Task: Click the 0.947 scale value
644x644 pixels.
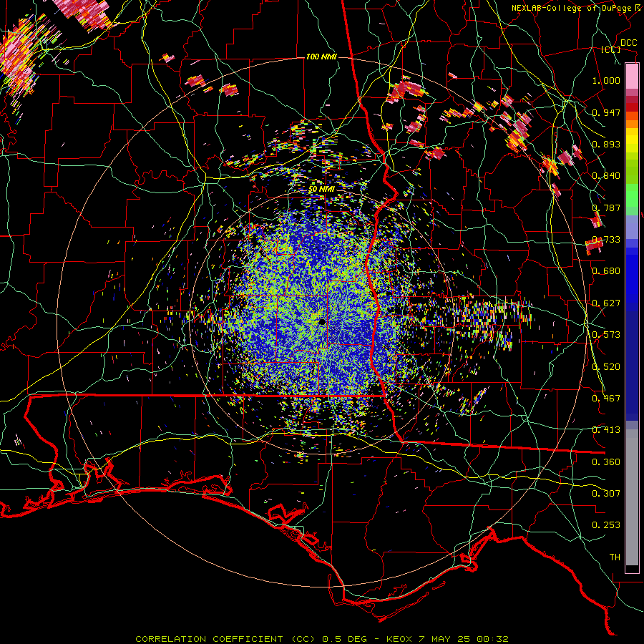Action: (x=606, y=112)
